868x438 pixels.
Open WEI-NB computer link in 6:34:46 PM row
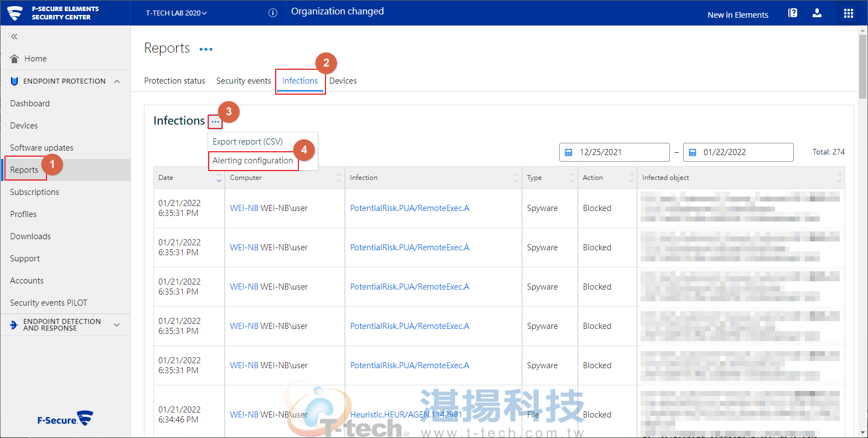(x=244, y=415)
